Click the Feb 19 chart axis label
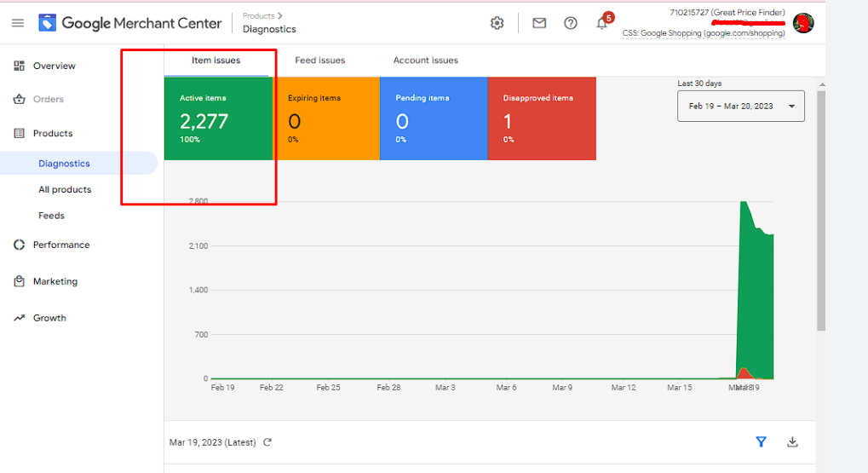Screen dimensions: 868x473 222,387
